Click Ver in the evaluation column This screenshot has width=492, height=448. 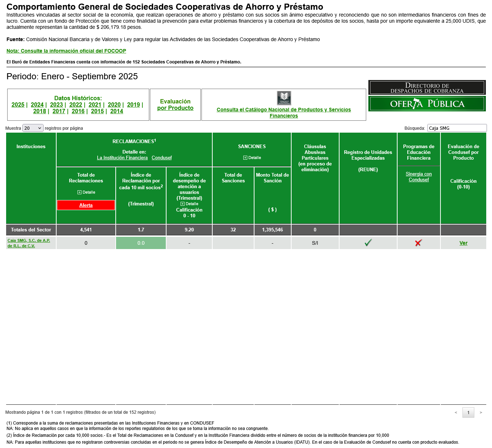tap(463, 243)
